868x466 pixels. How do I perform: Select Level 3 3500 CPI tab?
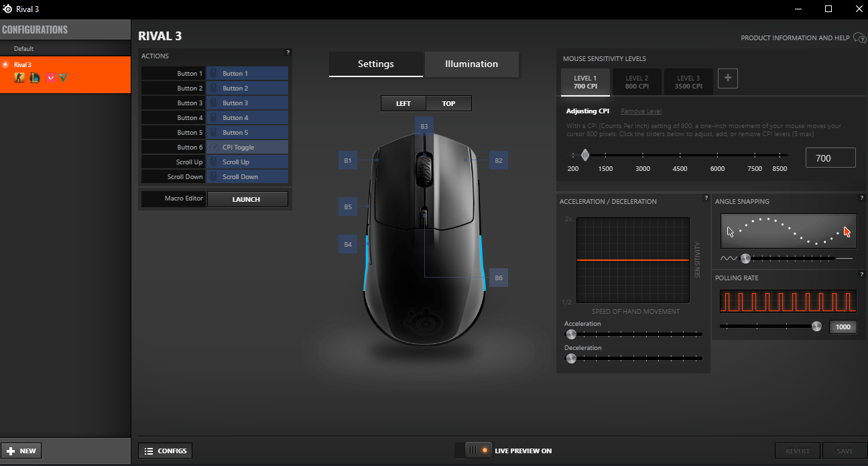pos(688,82)
